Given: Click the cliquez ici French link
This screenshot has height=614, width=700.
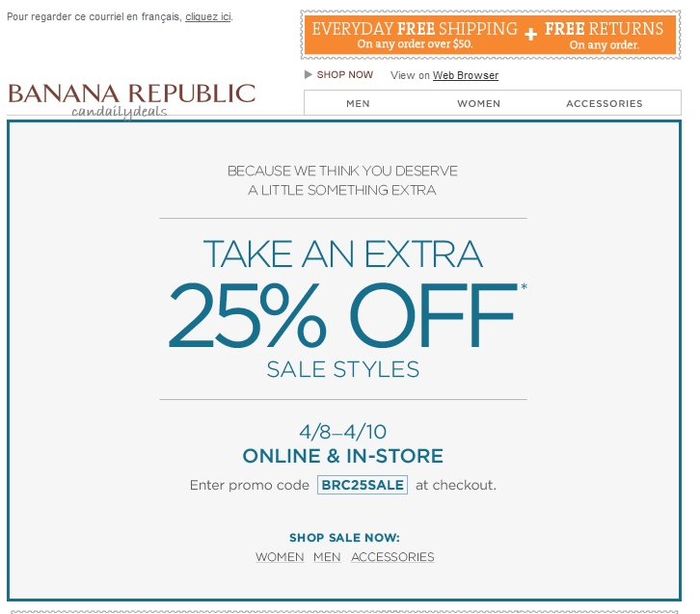Looking at the screenshot, I should [208, 17].
